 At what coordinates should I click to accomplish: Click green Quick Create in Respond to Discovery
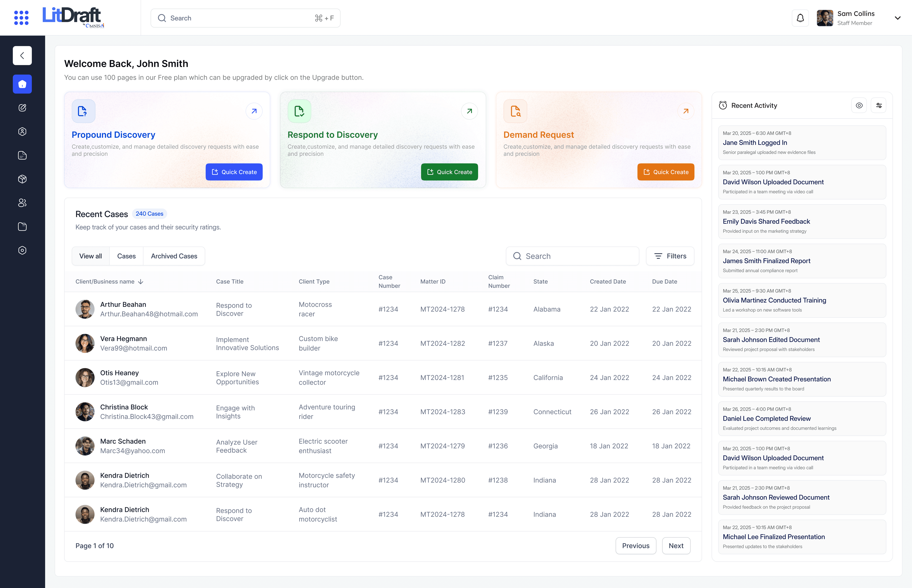pos(449,172)
